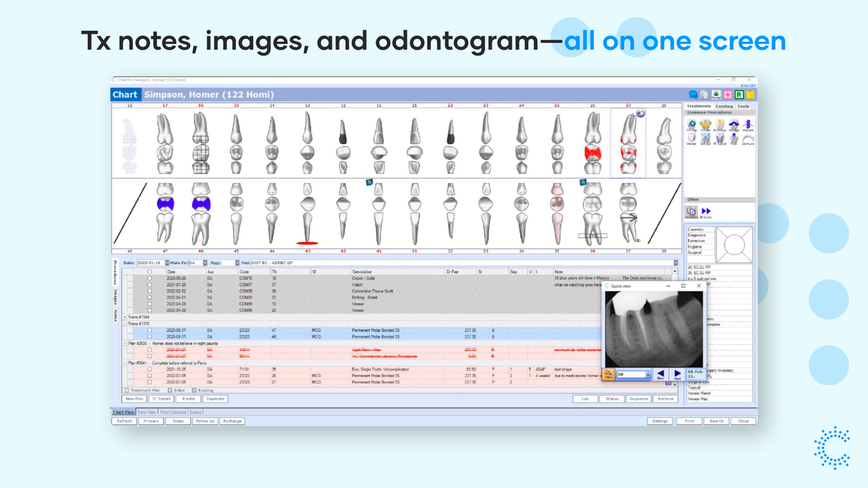Select the header checkbox in the procedures table
The width and height of the screenshot is (868, 488).
click(x=149, y=272)
